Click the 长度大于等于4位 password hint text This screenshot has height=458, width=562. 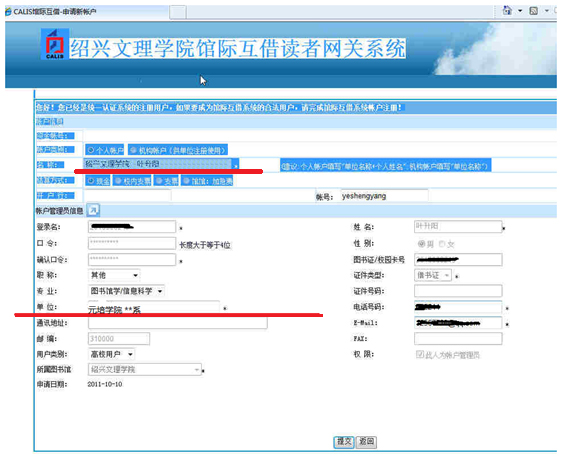click(205, 245)
